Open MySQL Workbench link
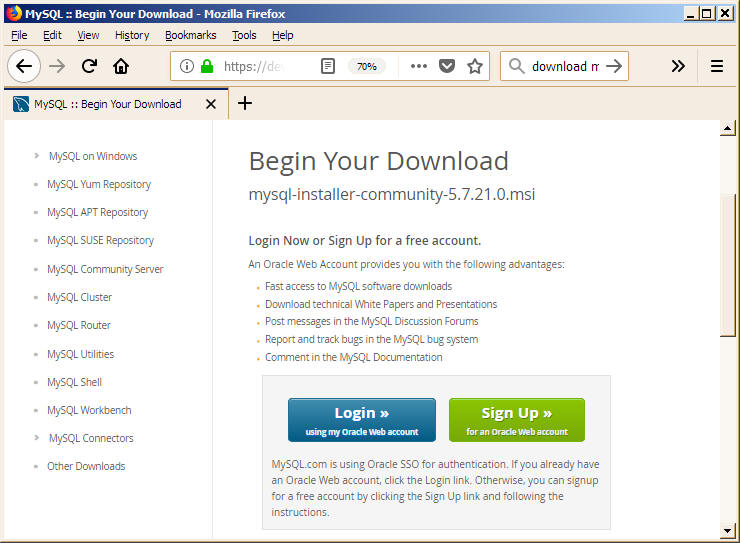Image resolution: width=740 pixels, height=543 pixels. [89, 410]
